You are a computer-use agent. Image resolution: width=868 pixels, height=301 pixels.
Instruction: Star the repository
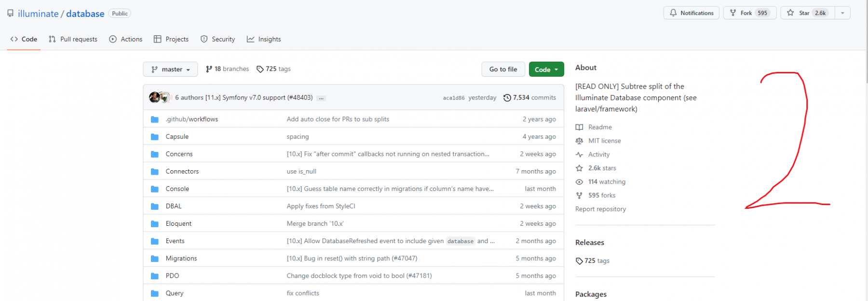point(809,13)
